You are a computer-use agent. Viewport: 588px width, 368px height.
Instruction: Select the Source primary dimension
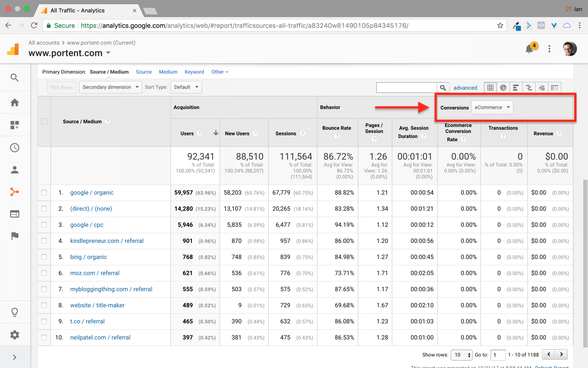pyautogui.click(x=144, y=72)
